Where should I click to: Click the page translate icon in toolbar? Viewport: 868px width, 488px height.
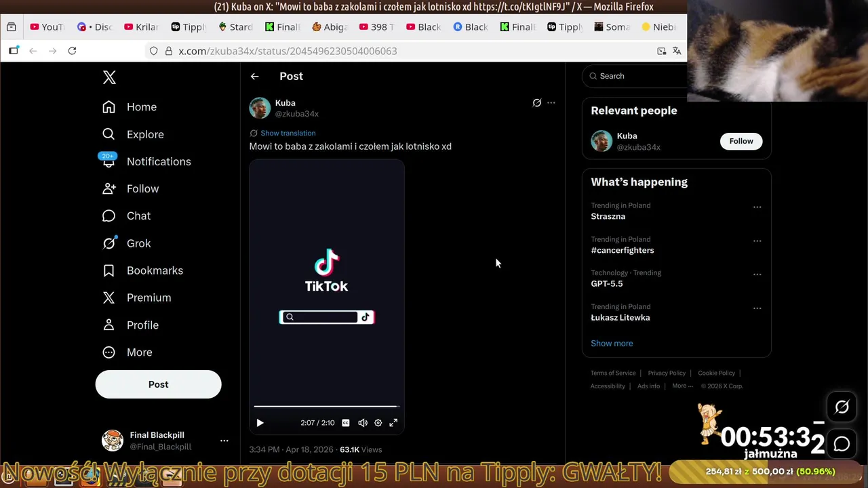pos(677,51)
